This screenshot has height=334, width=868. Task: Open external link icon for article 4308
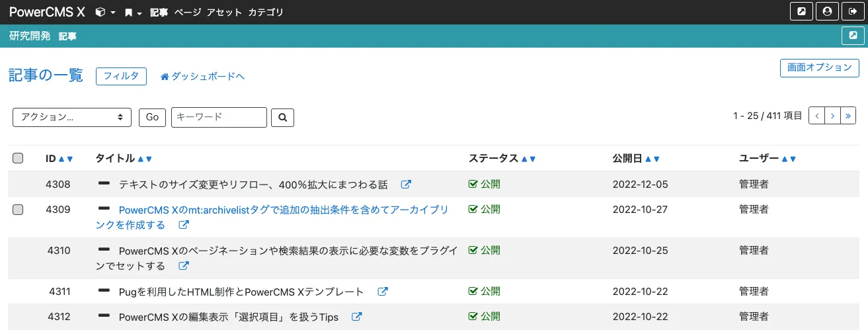407,185
